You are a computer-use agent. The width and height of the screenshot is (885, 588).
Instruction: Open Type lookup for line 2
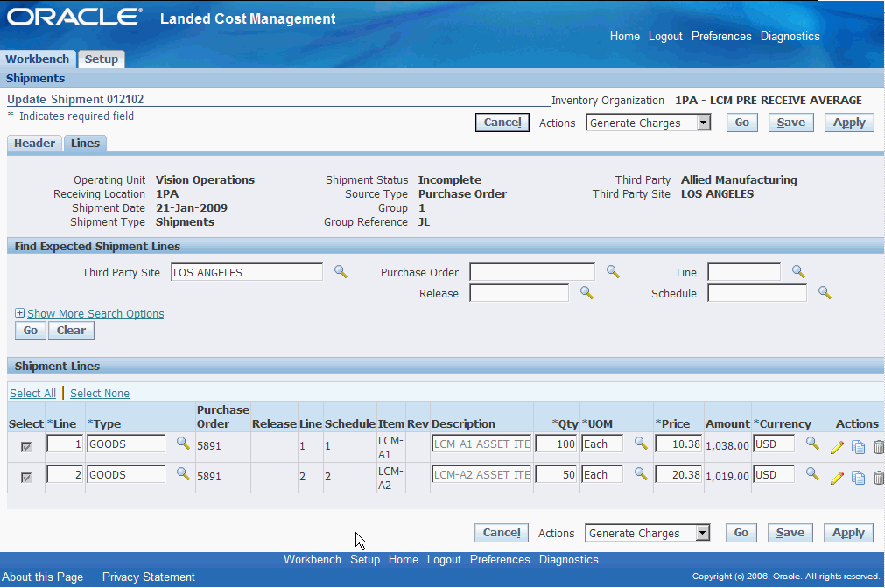tap(183, 474)
